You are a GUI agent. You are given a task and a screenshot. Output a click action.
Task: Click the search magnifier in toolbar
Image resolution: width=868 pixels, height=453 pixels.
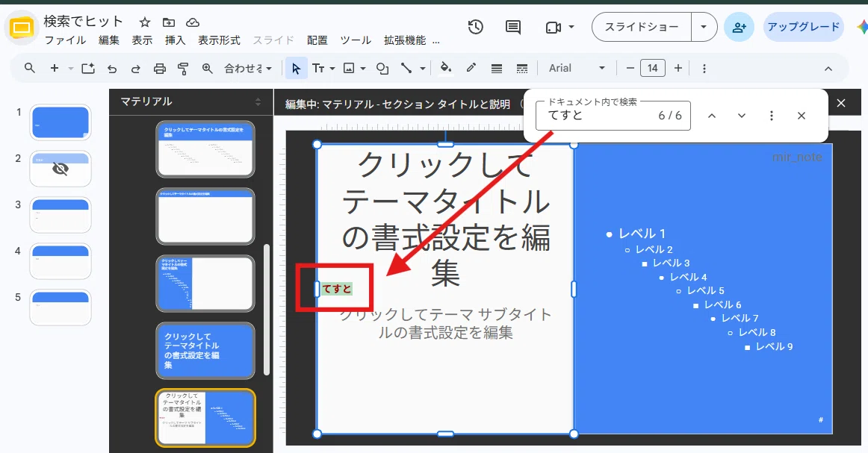click(x=30, y=68)
